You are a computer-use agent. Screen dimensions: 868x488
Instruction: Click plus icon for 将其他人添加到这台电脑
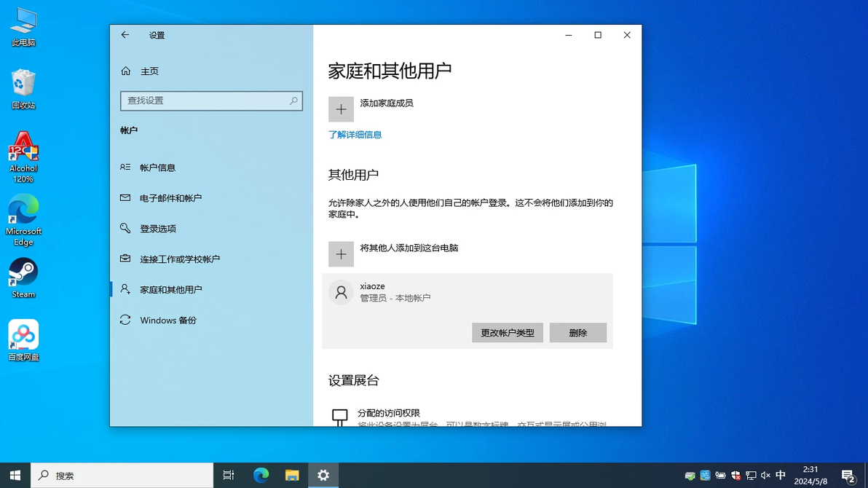pos(341,253)
